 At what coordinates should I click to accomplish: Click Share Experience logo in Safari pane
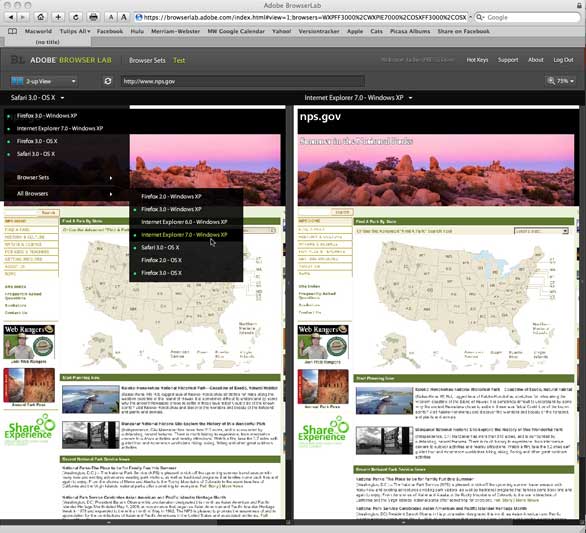pyautogui.click(x=30, y=430)
